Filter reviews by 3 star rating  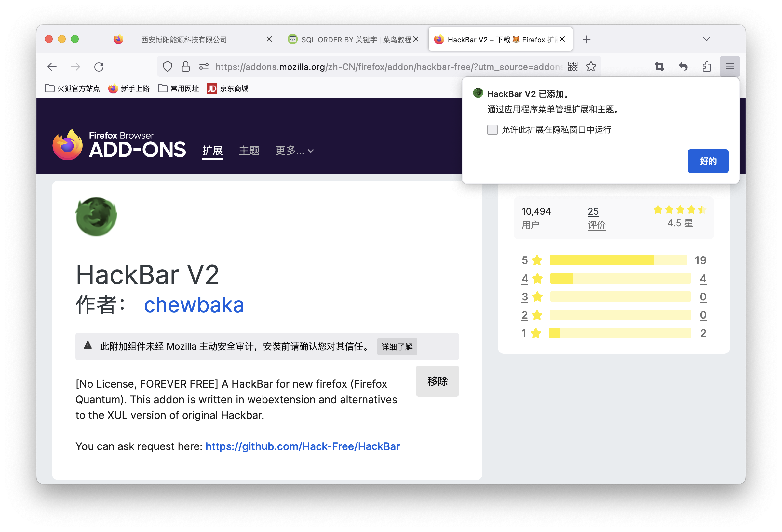532,297
